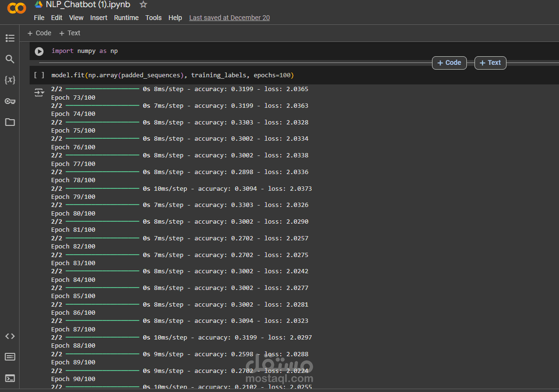
Task: Open the Code snippets panel
Action: click(10, 336)
